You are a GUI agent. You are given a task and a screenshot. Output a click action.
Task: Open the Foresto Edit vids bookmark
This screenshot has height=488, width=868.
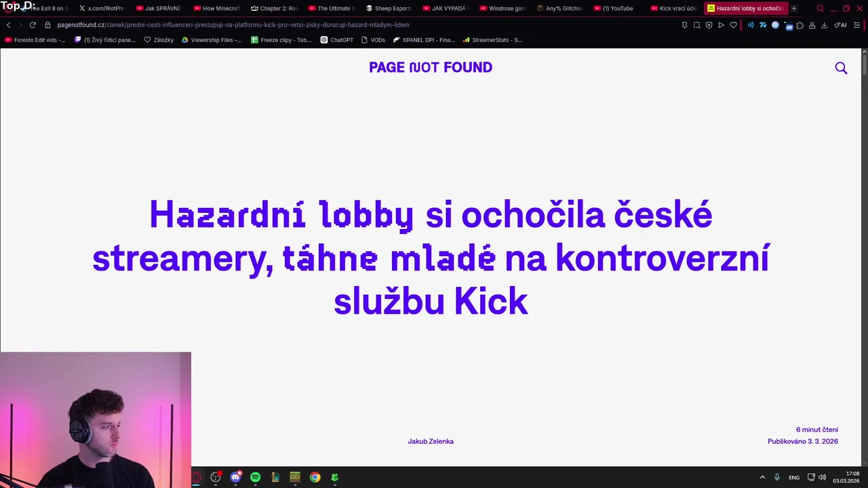tap(35, 40)
